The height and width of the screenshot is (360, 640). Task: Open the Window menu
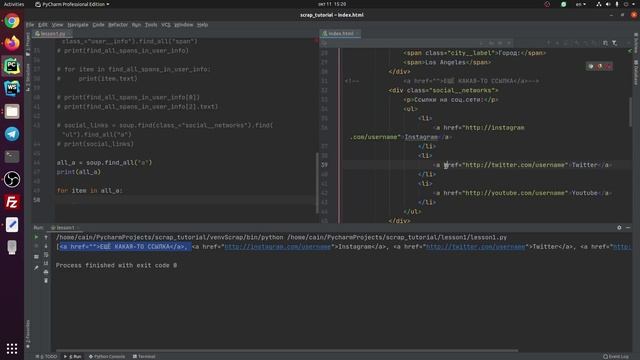pyautogui.click(x=184, y=25)
